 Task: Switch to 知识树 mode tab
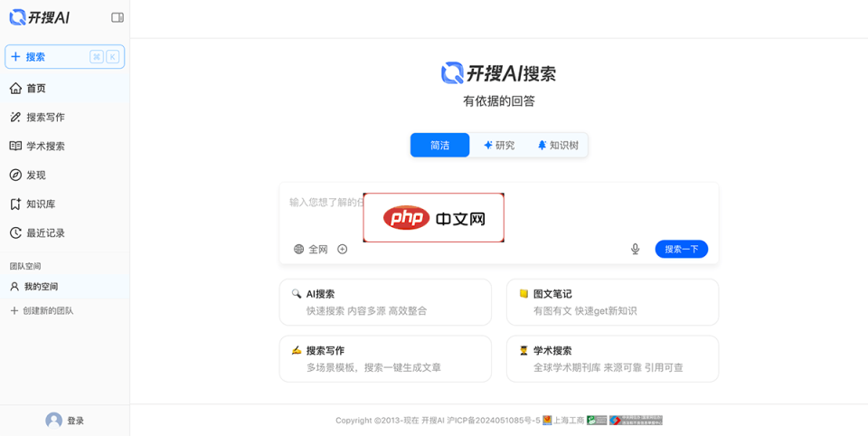coord(558,145)
